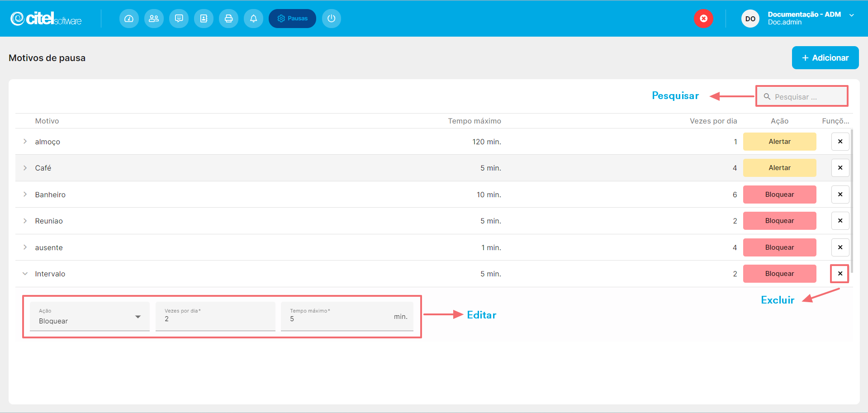Image resolution: width=868 pixels, height=413 pixels.
Task: Expand the Banheiro row
Action: pyautogui.click(x=25, y=195)
